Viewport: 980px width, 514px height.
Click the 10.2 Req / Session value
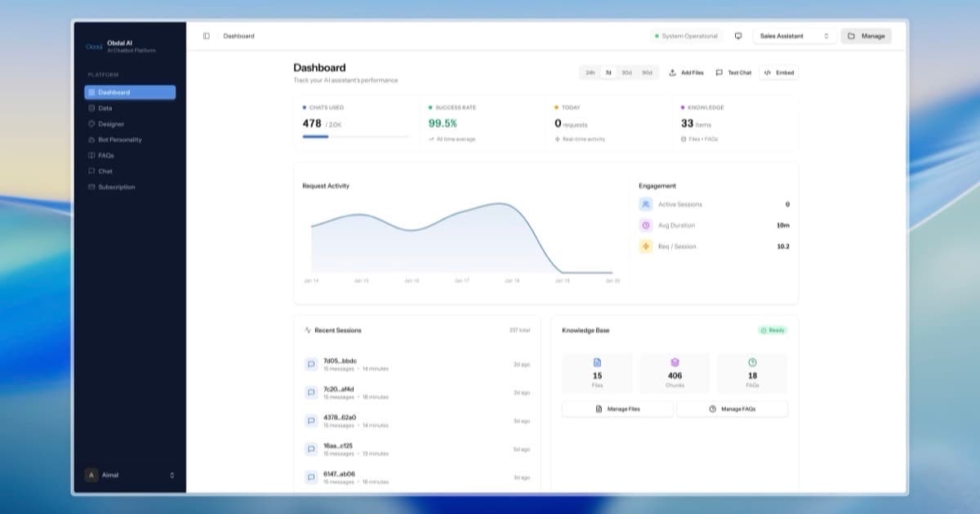[783, 246]
